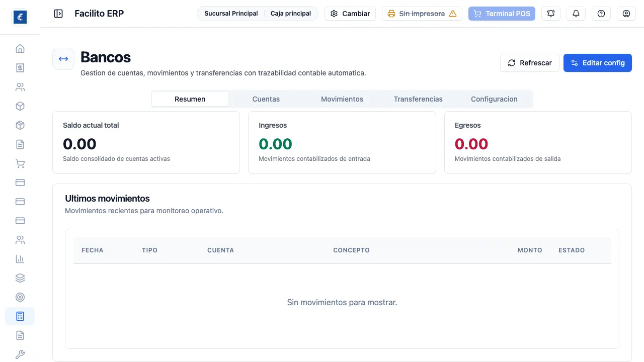Open the shopping cart icon in the sidebar
Image resolution: width=644 pixels, height=362 pixels.
click(x=20, y=163)
